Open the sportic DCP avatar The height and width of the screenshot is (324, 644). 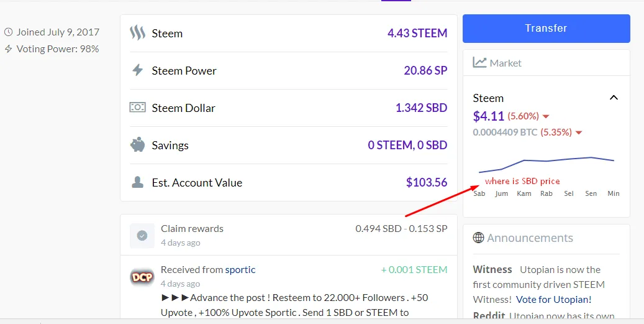point(142,277)
